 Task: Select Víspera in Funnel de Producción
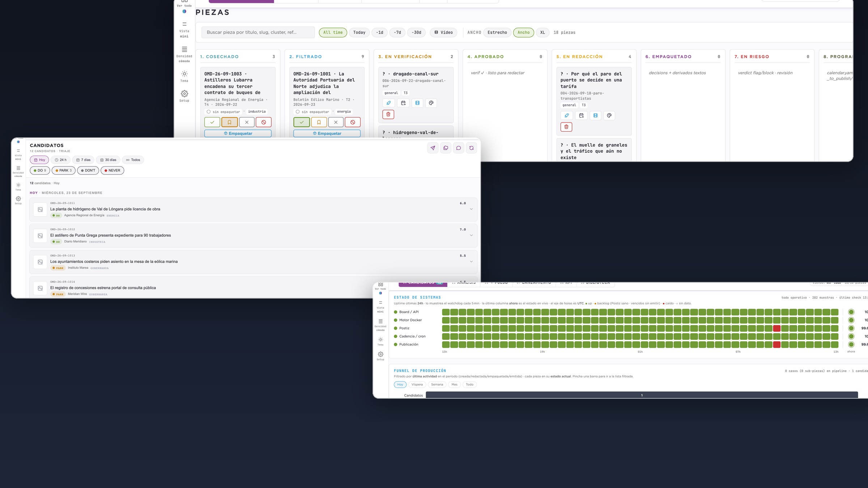point(417,385)
